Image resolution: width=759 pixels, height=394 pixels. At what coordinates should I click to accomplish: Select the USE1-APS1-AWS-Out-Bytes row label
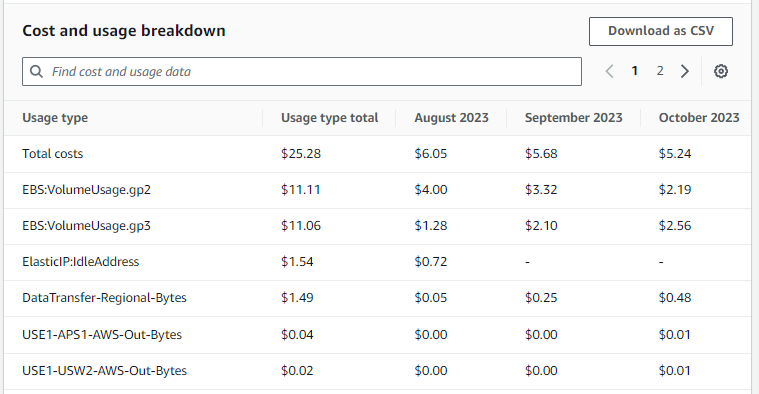click(102, 334)
